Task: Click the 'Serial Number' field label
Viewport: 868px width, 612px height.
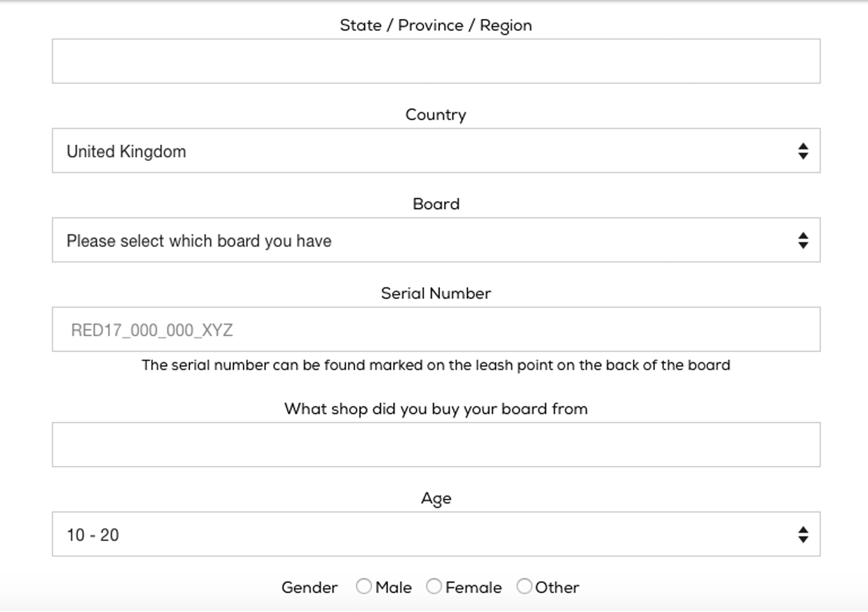Action: coord(436,293)
